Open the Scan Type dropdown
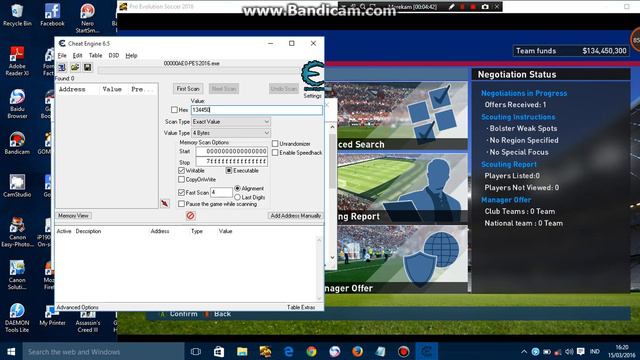Image resolution: width=640 pixels, height=360 pixels. 231,122
